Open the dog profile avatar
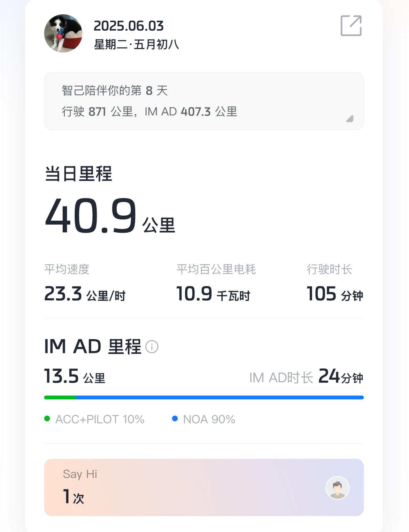The height and width of the screenshot is (532, 409). click(x=63, y=33)
